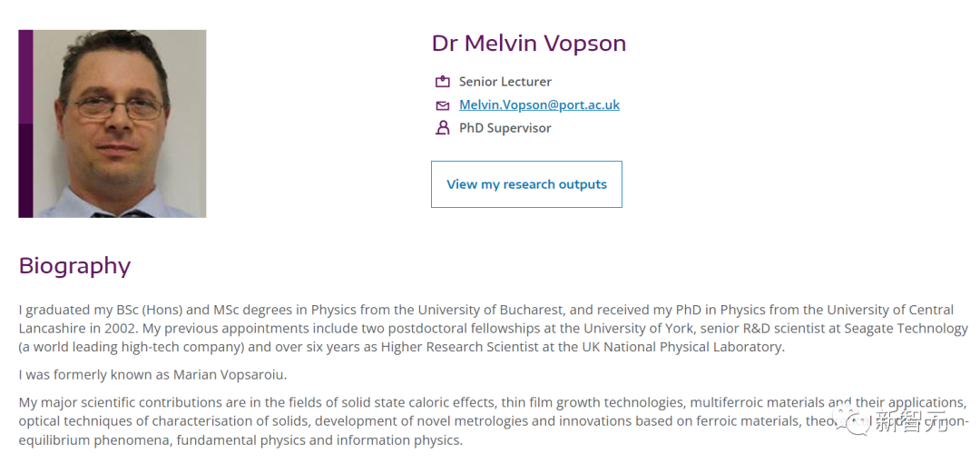Viewport: 980px width, 464px height.
Task: Click the PhD Supervisor label
Action: [x=505, y=128]
